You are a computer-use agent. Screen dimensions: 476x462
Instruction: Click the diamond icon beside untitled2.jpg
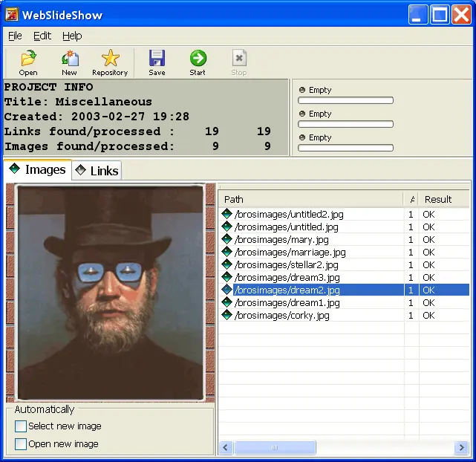click(227, 215)
